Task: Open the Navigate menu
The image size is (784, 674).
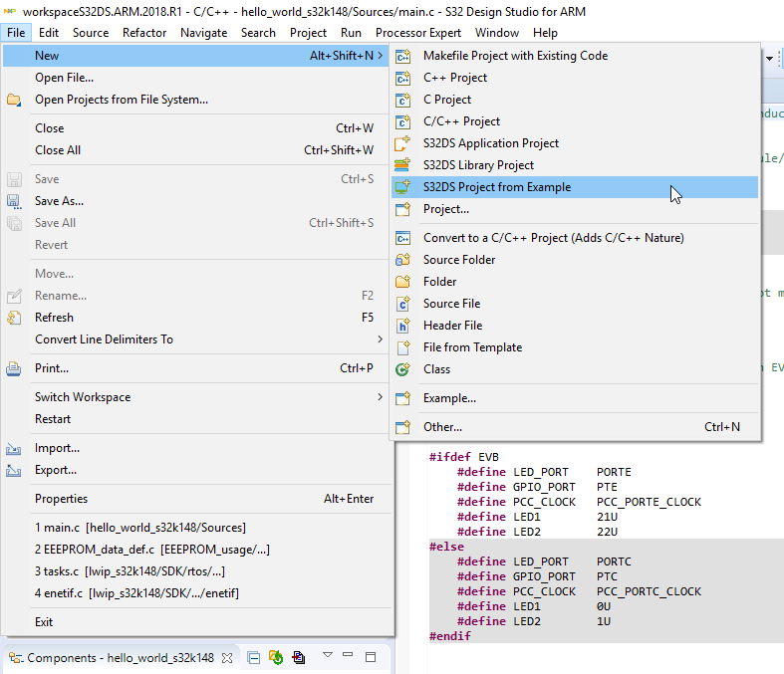Action: coord(204,33)
